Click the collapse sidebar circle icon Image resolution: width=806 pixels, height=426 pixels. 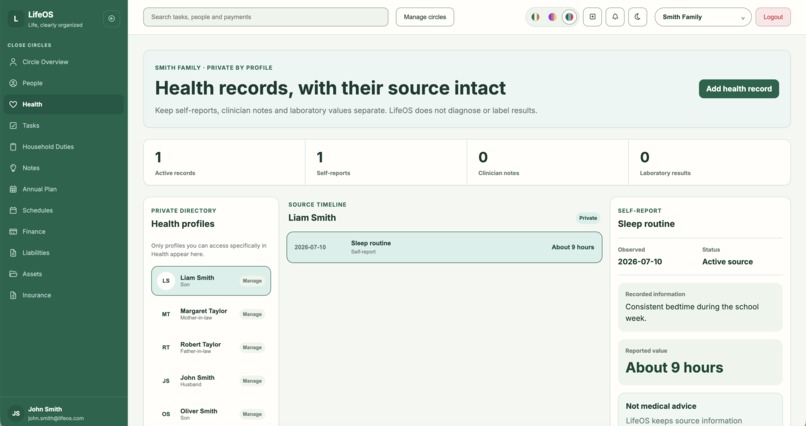(x=112, y=18)
